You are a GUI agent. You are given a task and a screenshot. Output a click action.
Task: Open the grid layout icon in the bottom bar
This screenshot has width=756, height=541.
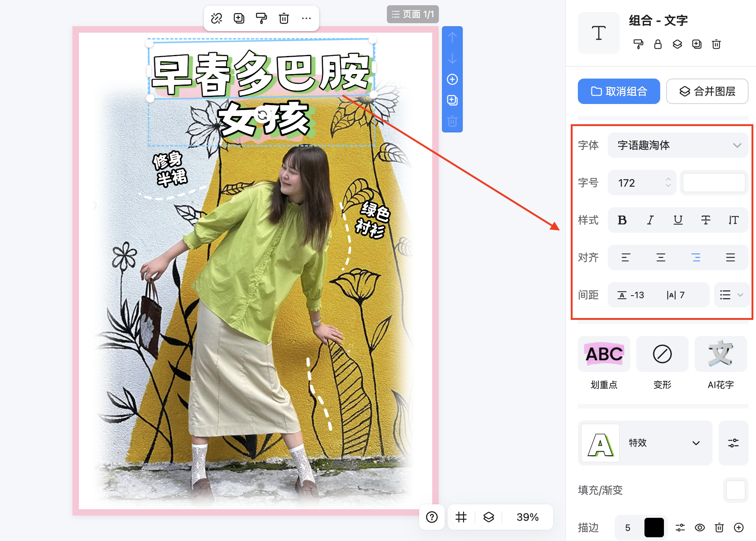click(x=461, y=517)
